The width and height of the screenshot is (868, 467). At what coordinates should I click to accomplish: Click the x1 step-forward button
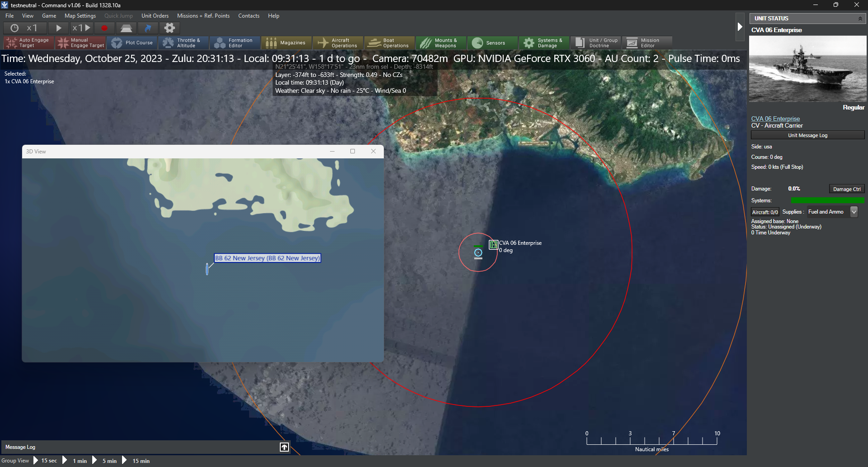(81, 28)
